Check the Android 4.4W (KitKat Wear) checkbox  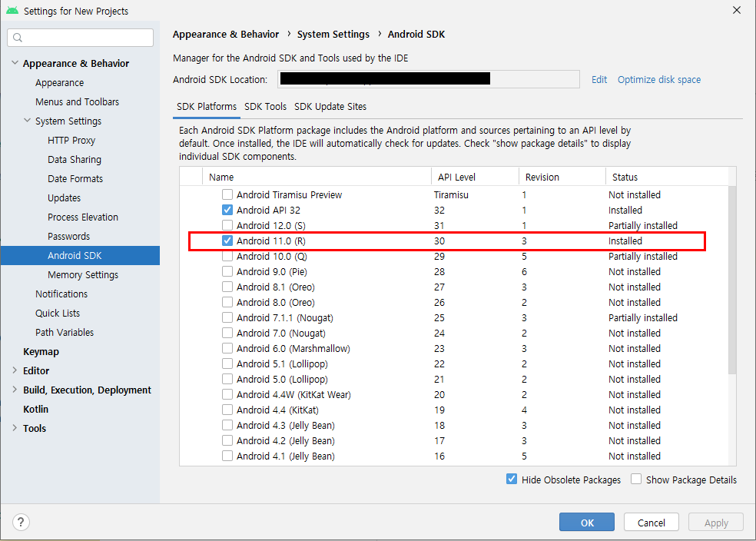(227, 395)
